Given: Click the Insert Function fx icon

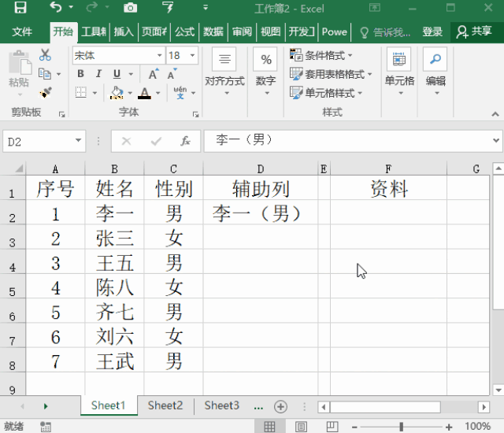Looking at the screenshot, I should coord(186,142).
